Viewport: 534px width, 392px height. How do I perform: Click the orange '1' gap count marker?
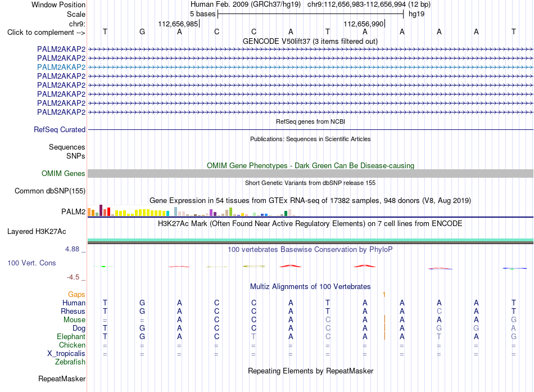click(x=384, y=295)
